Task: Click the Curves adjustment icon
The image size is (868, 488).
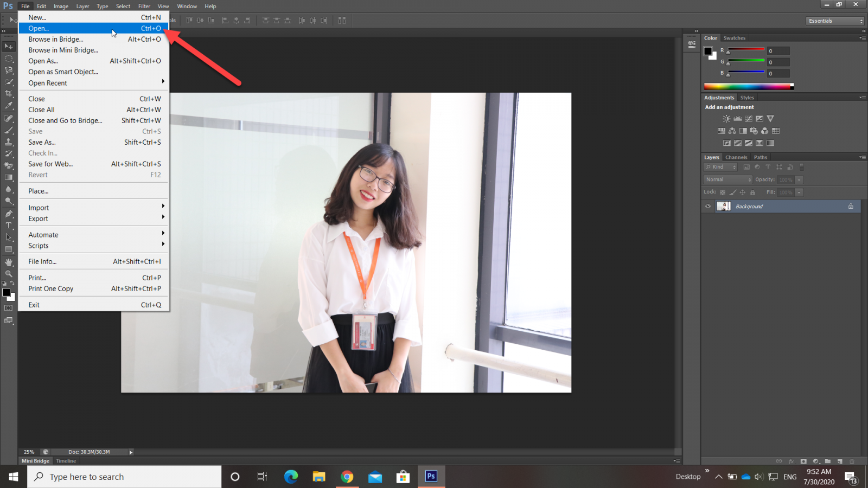Action: coord(749,119)
